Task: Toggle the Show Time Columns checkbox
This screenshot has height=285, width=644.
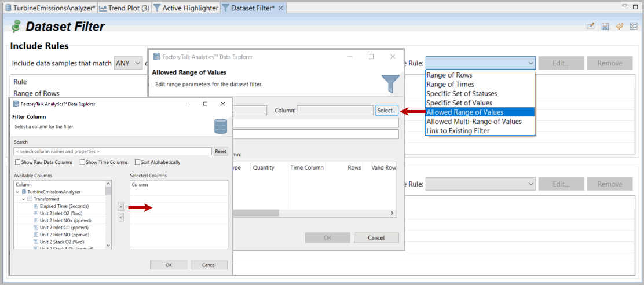Action: tap(82, 162)
